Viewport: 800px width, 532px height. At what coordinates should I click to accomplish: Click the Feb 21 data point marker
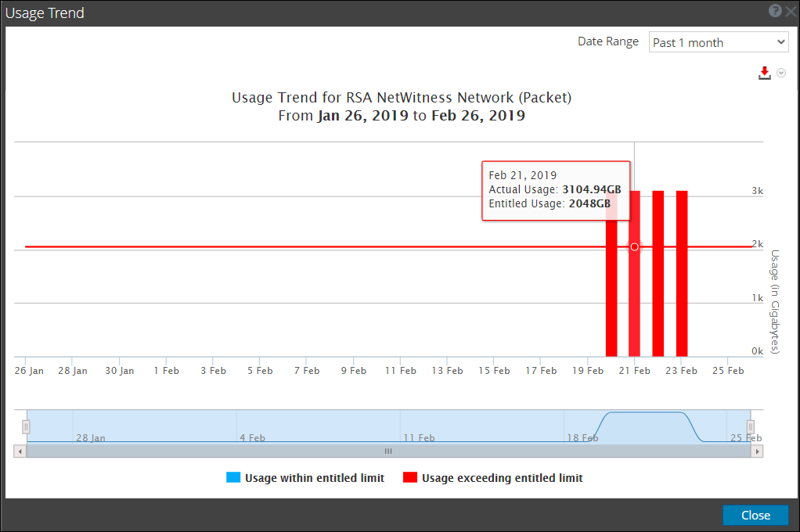click(635, 246)
